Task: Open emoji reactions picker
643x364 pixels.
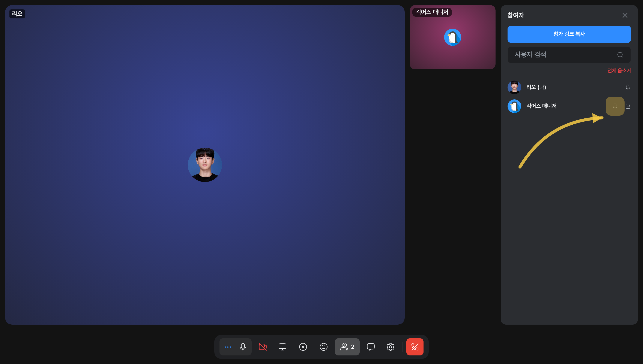Action: pos(323,347)
